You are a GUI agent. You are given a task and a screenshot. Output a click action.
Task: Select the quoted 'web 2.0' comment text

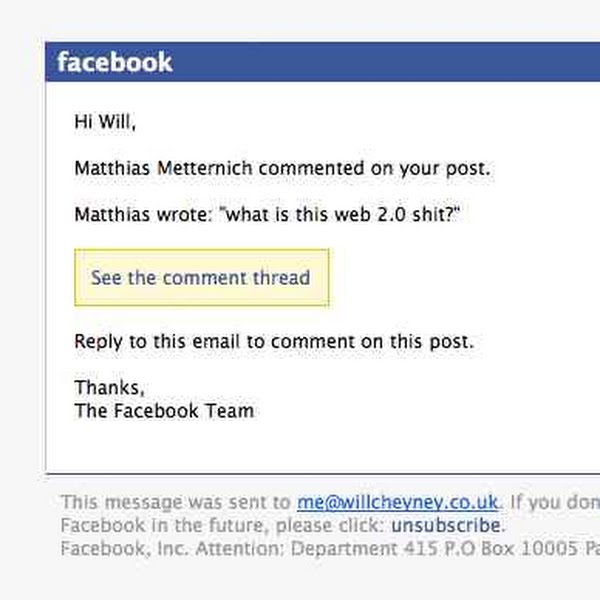(365, 216)
